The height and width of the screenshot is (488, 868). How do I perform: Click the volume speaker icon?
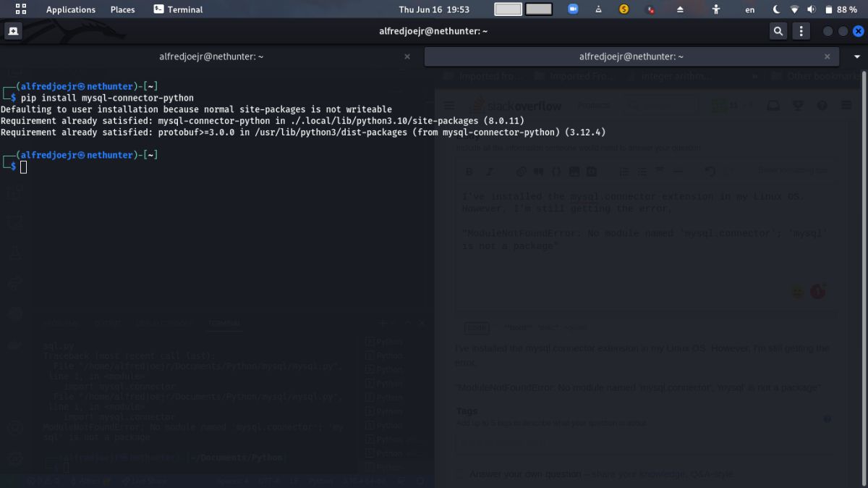click(811, 9)
